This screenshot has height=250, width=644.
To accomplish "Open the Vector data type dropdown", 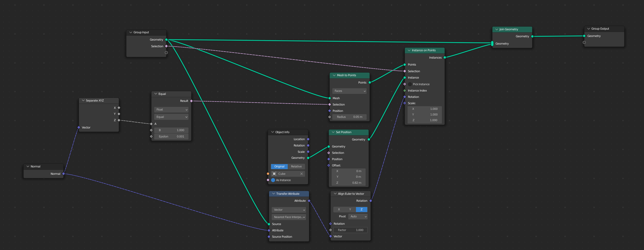I will (289, 210).
